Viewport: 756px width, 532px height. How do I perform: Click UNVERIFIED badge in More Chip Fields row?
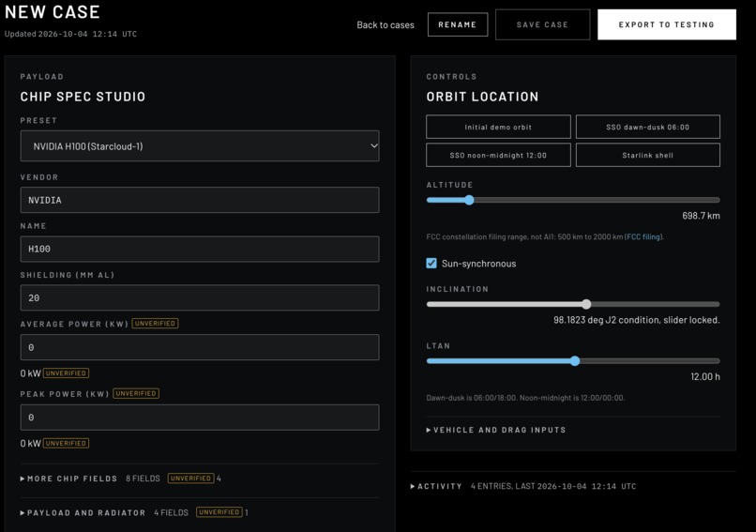pos(190,478)
